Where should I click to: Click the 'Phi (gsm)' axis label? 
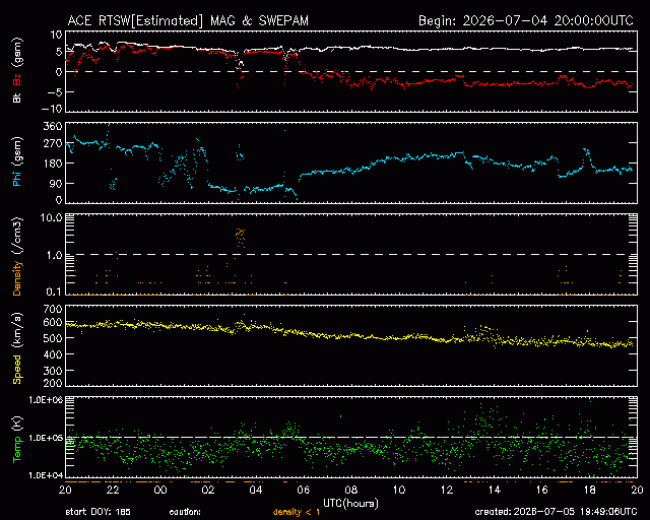pos(17,162)
